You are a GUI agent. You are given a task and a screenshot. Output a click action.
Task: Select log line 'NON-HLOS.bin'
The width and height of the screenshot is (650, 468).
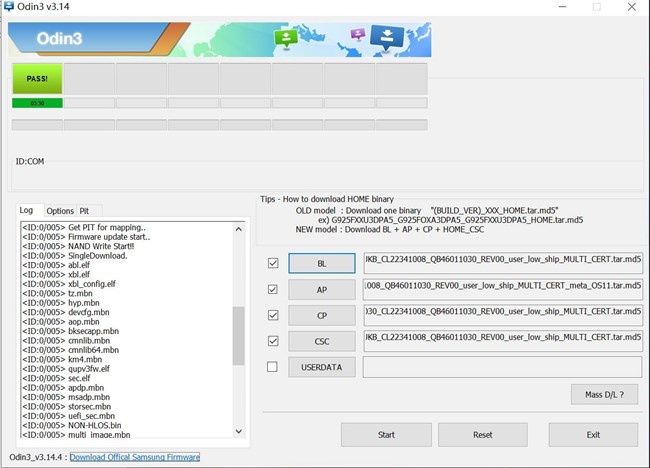[x=72, y=425]
